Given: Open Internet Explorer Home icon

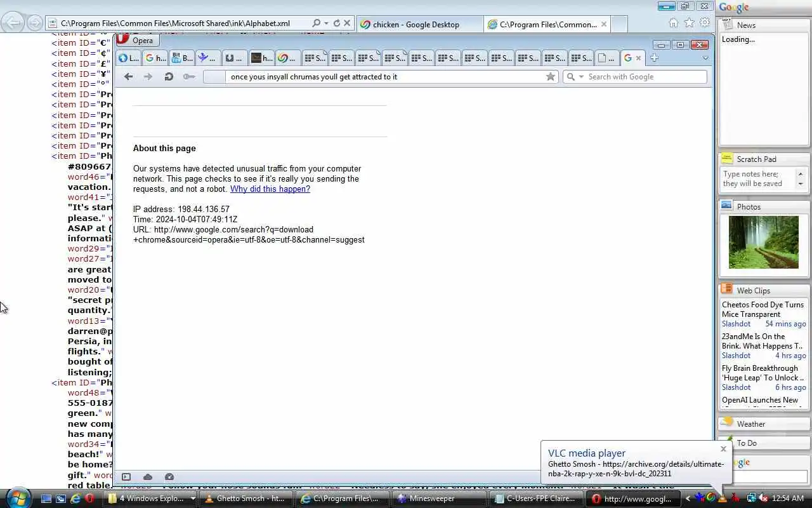Looking at the screenshot, I should pos(674,23).
